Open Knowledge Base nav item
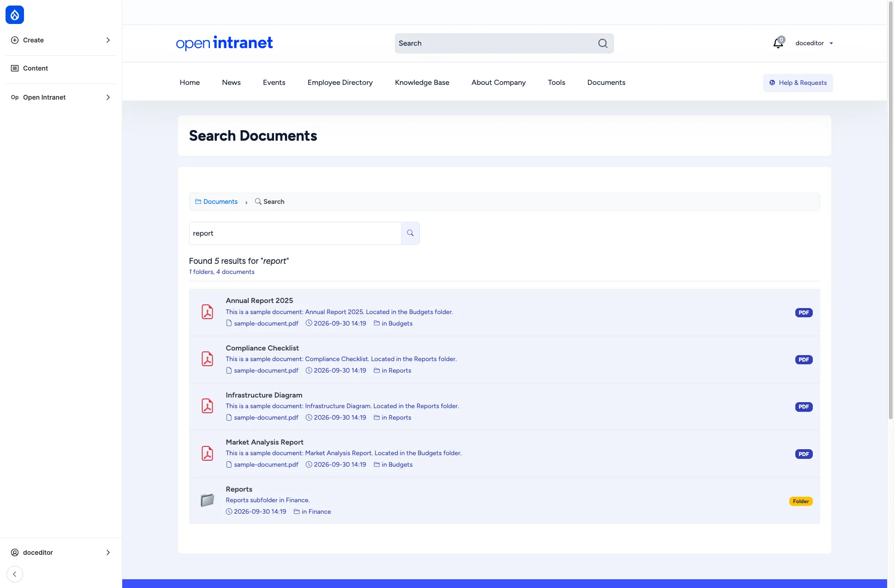 422,83
